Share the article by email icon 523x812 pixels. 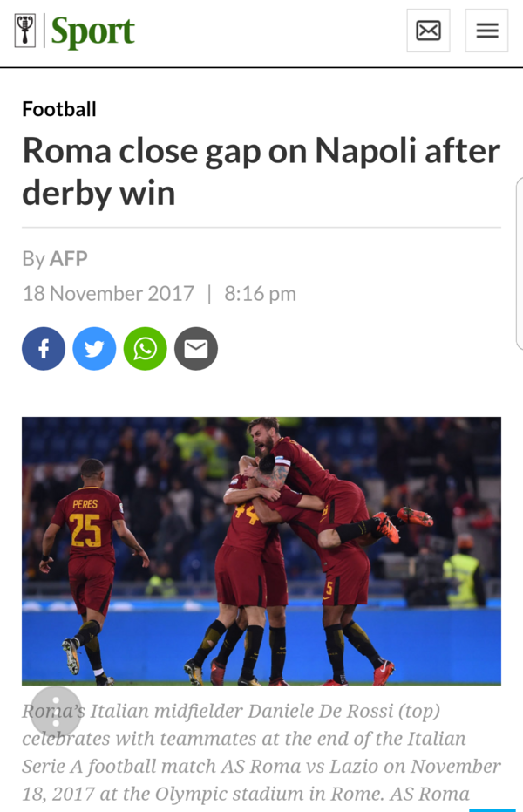pos(196,349)
